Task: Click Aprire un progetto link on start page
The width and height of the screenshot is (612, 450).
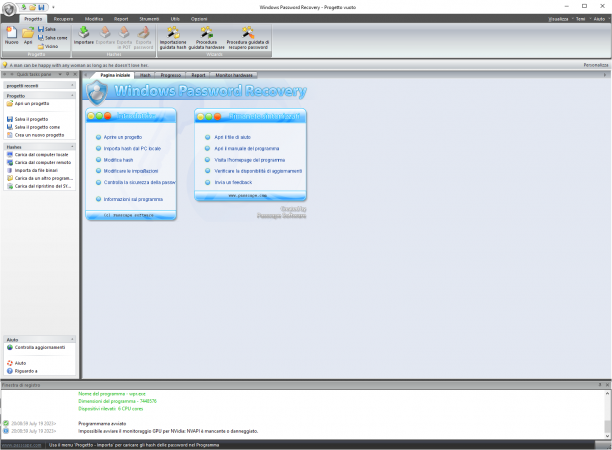Action: pos(123,137)
